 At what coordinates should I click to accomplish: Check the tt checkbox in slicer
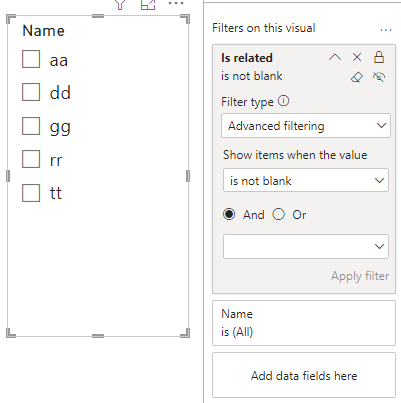pos(31,193)
